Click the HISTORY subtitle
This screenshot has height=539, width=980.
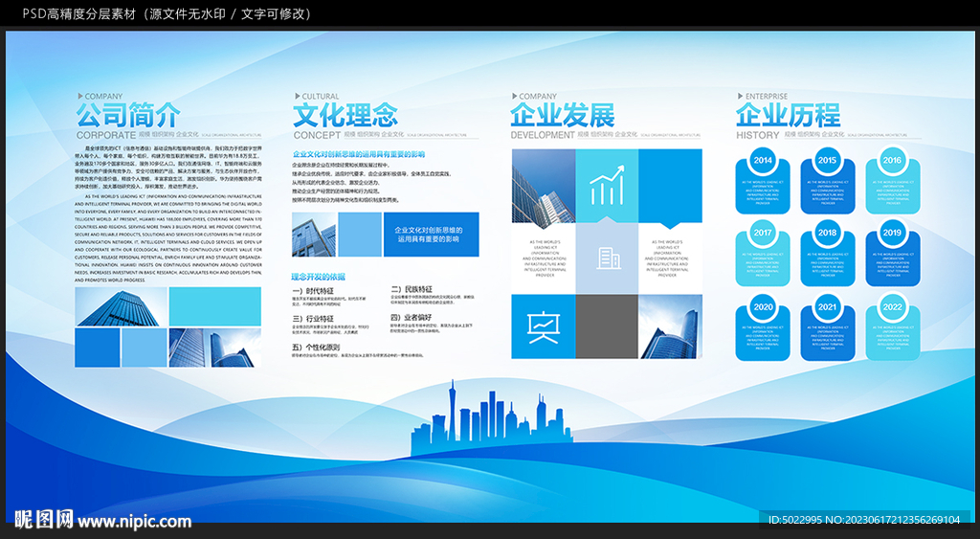758,135
